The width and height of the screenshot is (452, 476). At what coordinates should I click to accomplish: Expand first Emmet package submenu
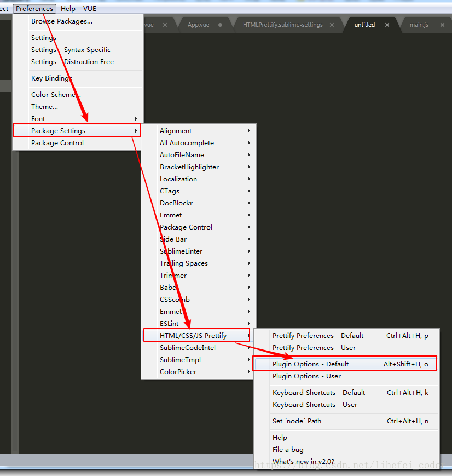pos(199,215)
